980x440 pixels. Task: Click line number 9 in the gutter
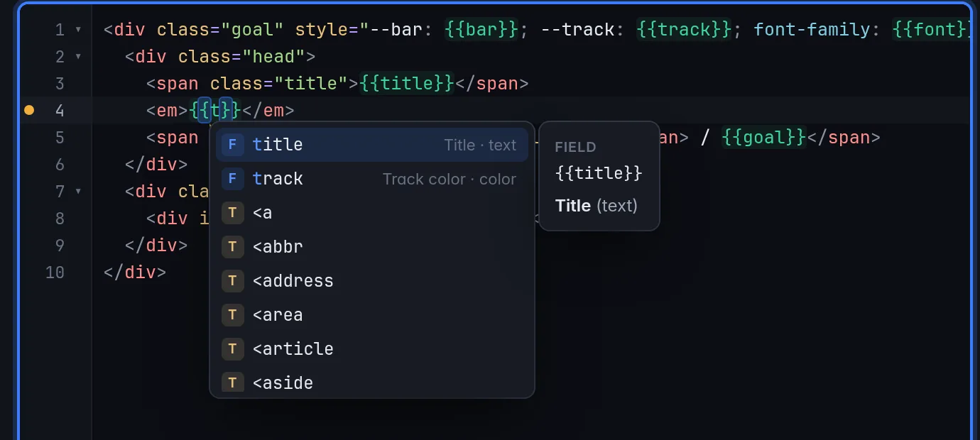tap(60, 246)
